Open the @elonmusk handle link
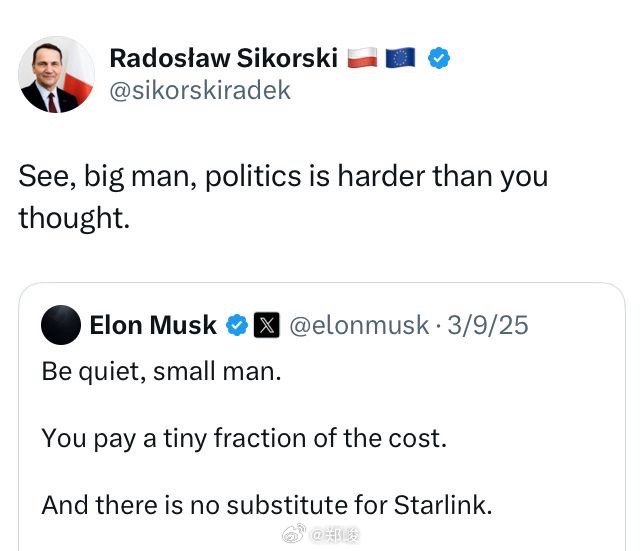This screenshot has width=644, height=551. pos(358,325)
